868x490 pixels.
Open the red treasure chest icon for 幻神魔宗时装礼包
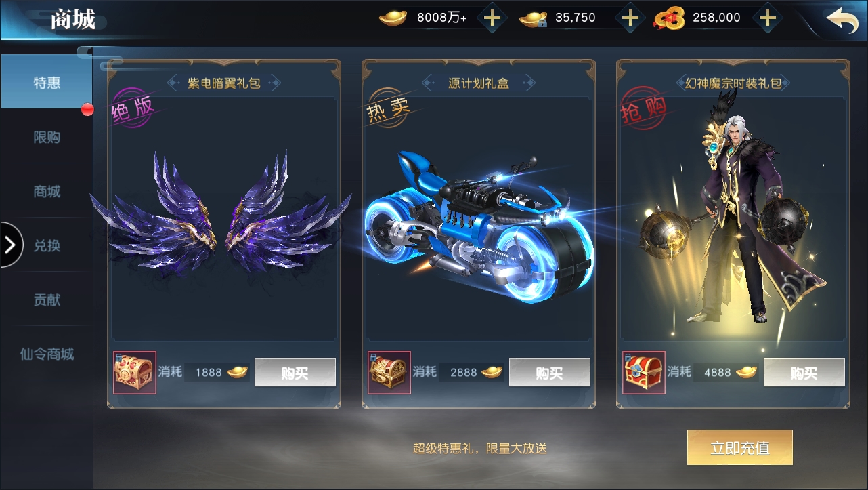(644, 373)
